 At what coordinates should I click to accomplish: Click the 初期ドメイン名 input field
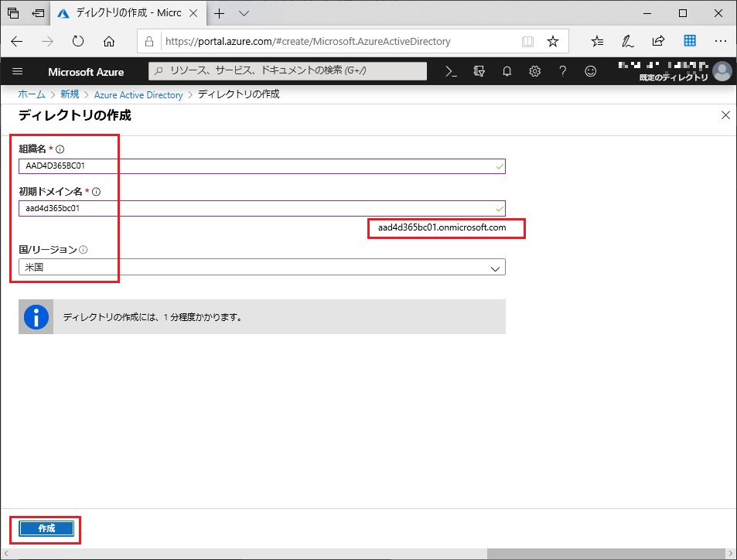tap(262, 208)
